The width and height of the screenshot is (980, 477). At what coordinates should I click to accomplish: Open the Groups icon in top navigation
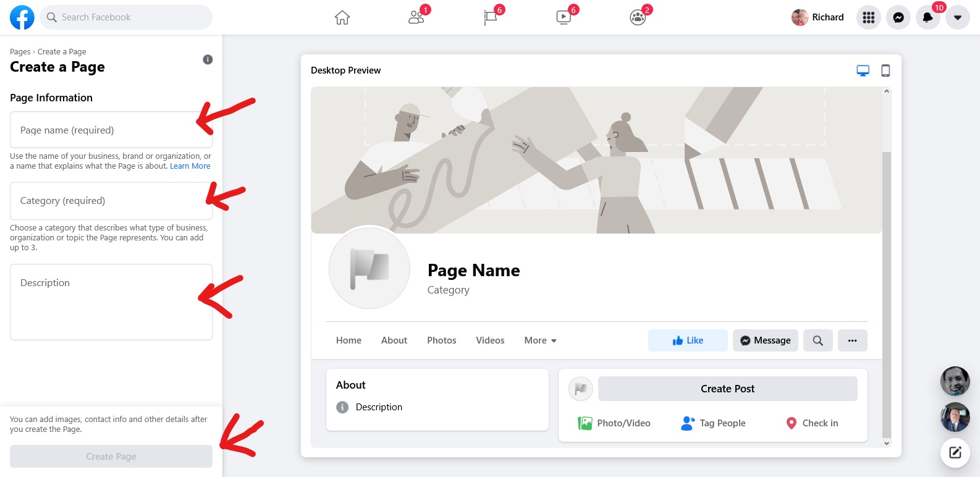click(638, 17)
